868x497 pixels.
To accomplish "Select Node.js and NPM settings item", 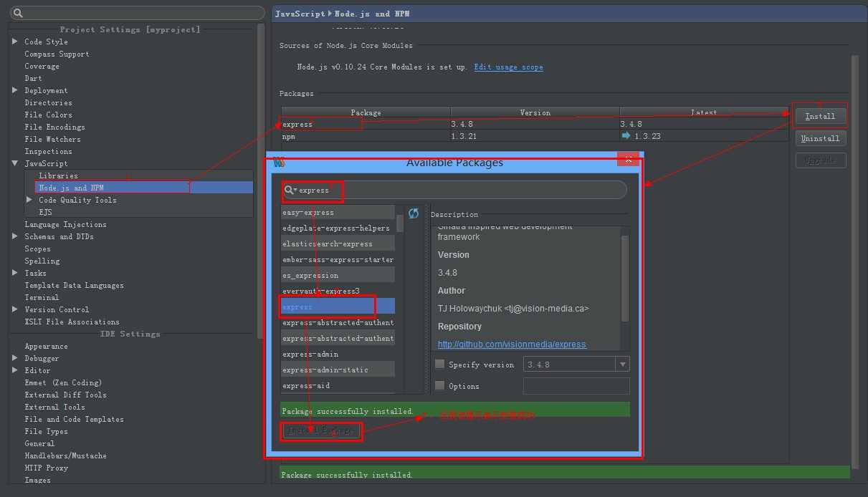I will (x=144, y=188).
